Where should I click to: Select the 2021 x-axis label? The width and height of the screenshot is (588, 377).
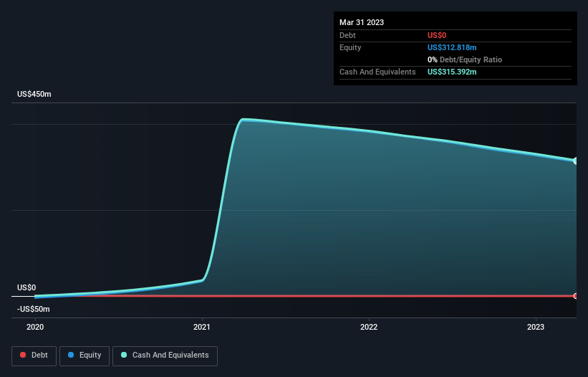202,327
